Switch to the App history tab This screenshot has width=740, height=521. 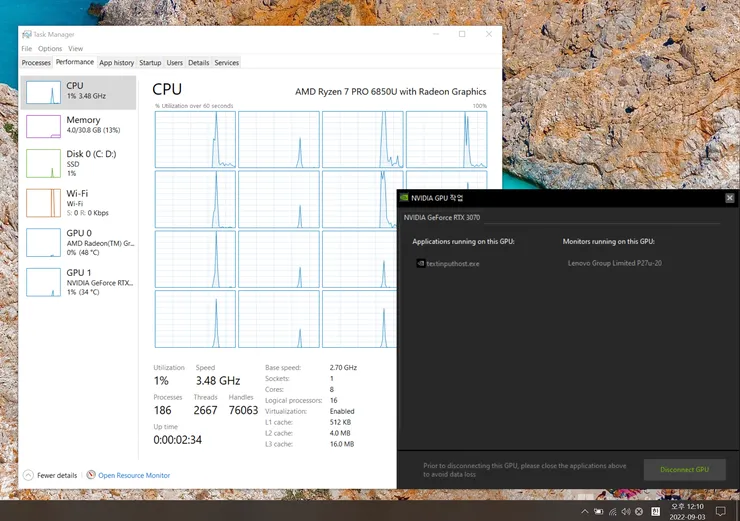tap(117, 63)
